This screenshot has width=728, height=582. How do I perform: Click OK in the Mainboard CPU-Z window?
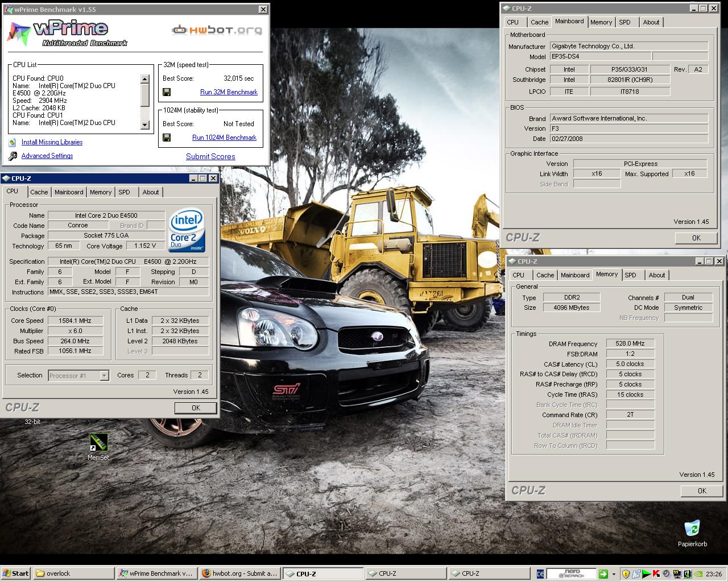[696, 238]
